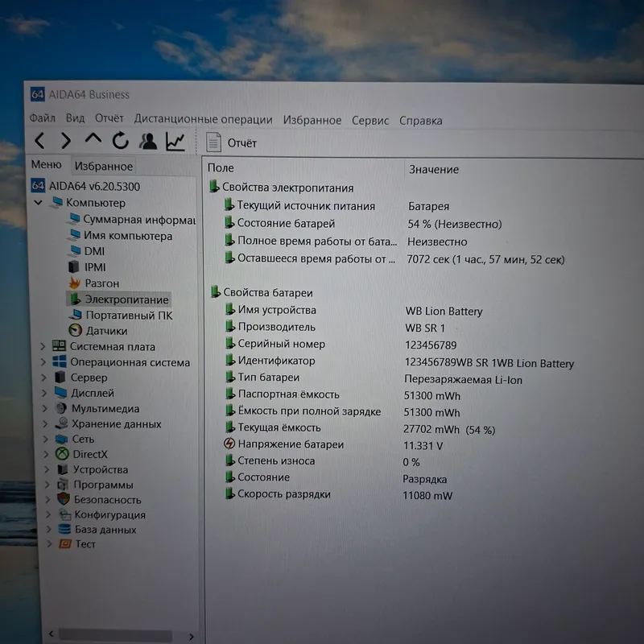Expand the Хранение данных node
This screenshot has width=644, height=644.
click(x=45, y=424)
